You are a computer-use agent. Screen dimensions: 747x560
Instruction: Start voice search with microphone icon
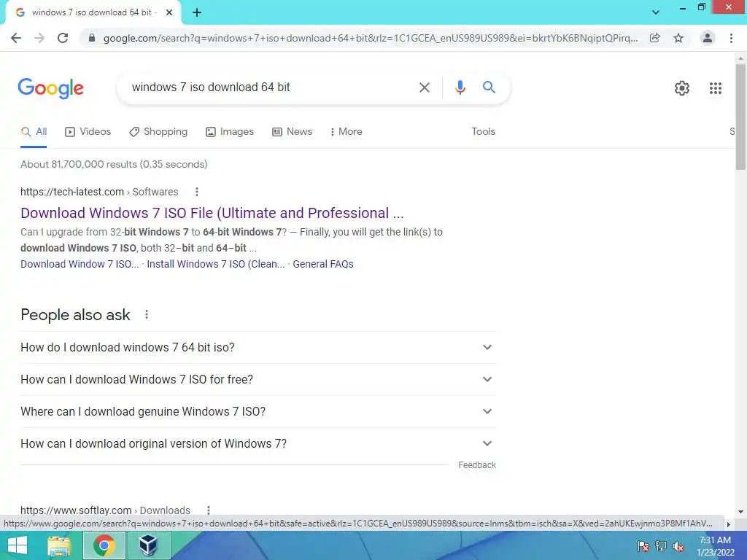coord(460,87)
